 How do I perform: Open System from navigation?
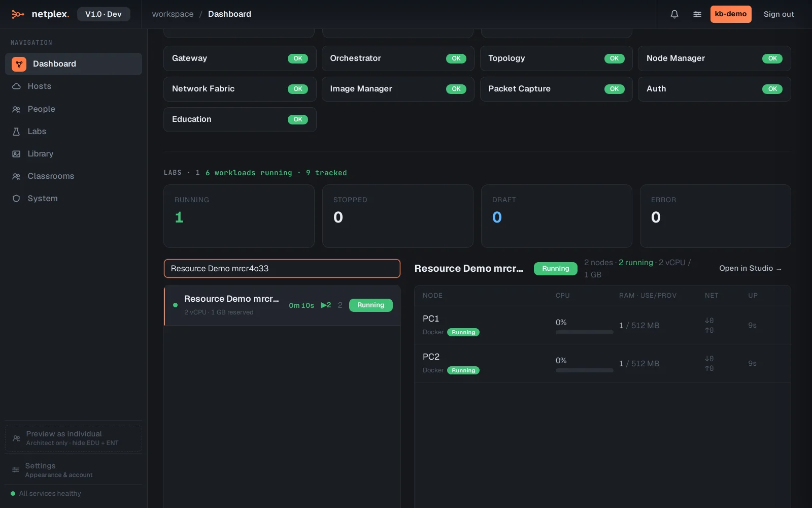point(74,199)
